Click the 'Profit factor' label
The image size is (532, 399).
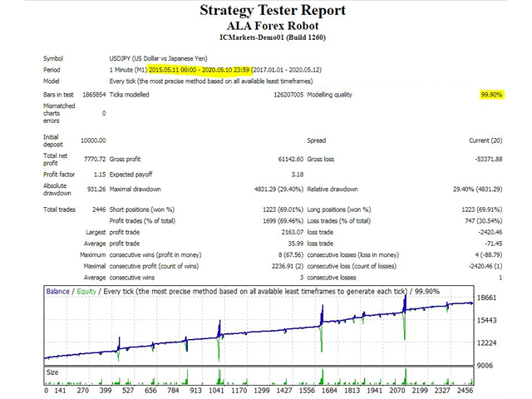[x=59, y=175]
